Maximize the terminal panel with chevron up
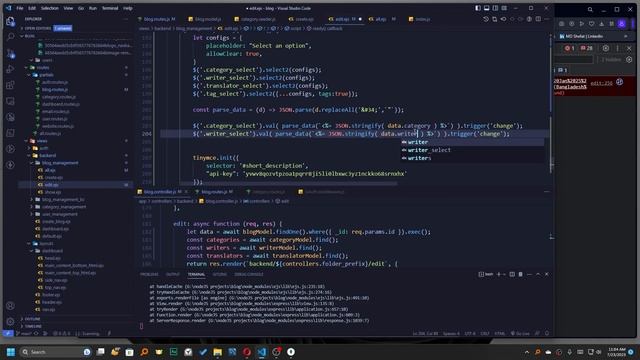The height and width of the screenshot is (360, 640). 538,274
